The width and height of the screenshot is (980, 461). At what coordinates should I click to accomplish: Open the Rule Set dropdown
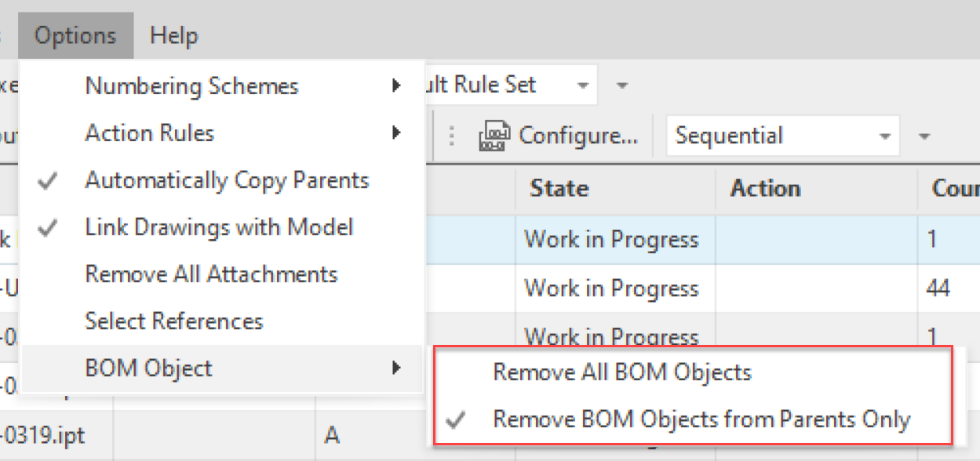point(582,85)
